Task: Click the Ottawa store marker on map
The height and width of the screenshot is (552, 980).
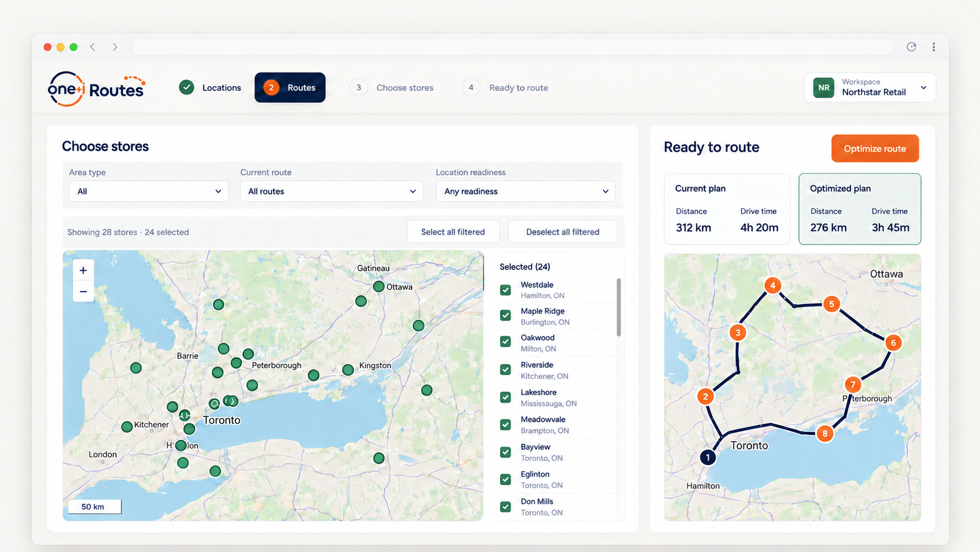Action: coord(379,286)
